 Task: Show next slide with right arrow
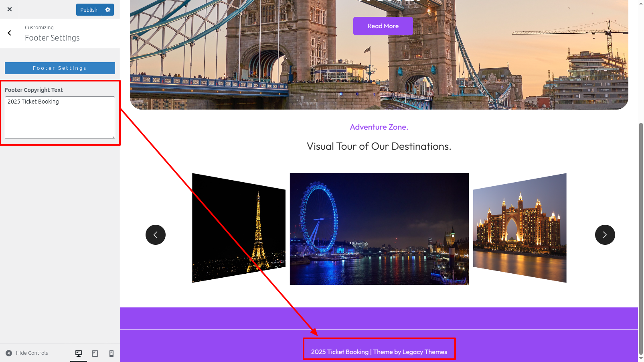[605, 235]
